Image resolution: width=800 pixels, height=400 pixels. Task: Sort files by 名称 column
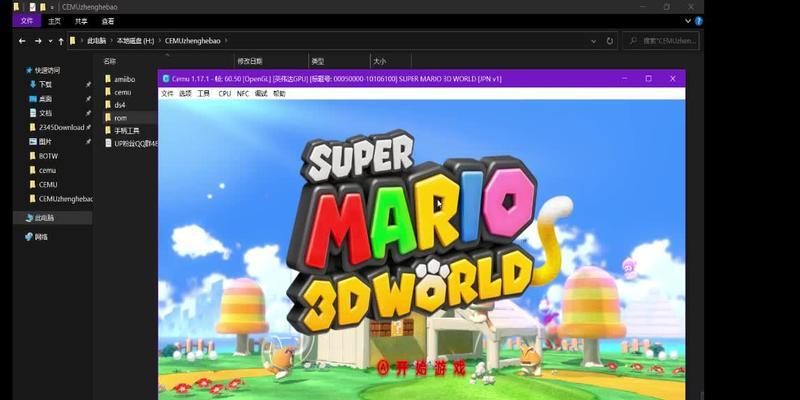(x=110, y=61)
